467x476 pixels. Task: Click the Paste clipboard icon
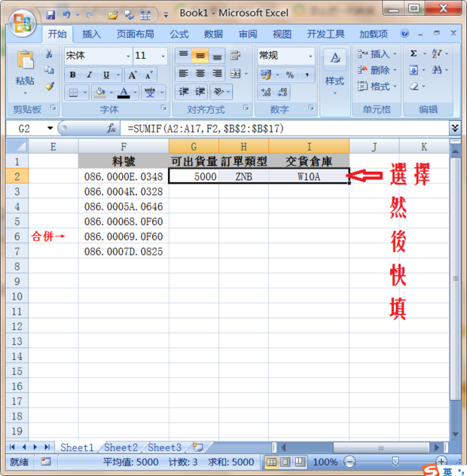[25, 59]
